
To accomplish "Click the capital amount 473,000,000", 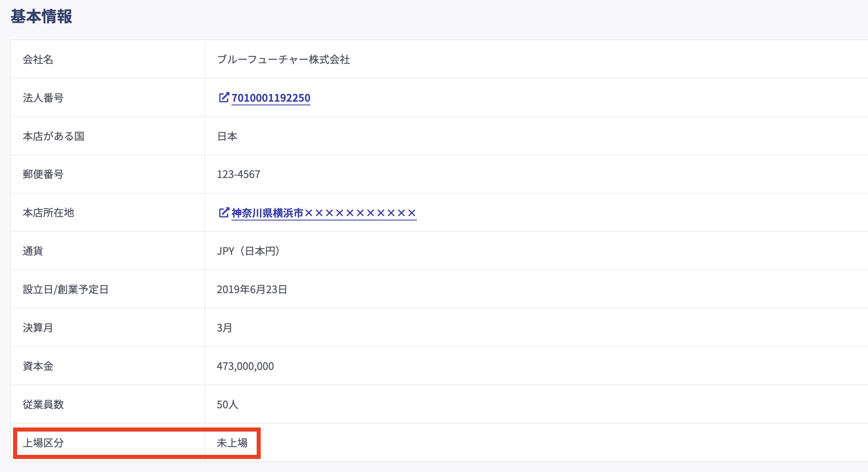I will [x=245, y=366].
